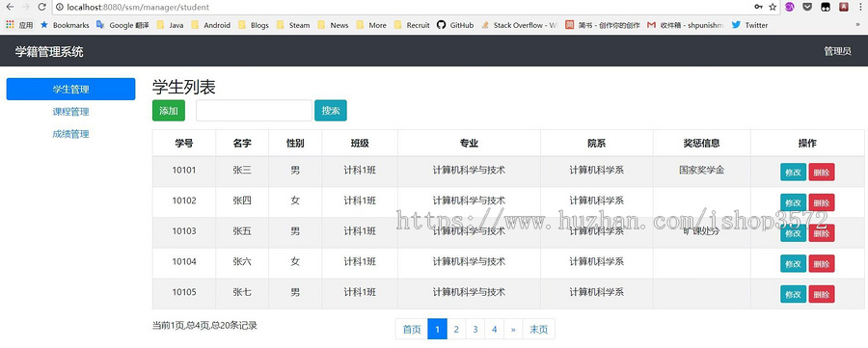The image size is (868, 348).
Task: Open the Blogs bookmark folder
Action: [254, 25]
